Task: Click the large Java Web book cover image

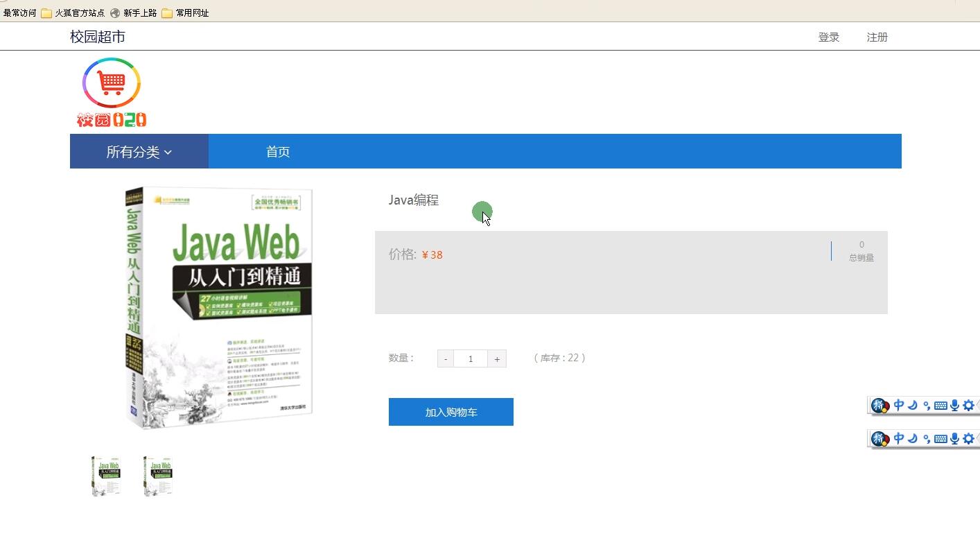Action: coord(219,308)
